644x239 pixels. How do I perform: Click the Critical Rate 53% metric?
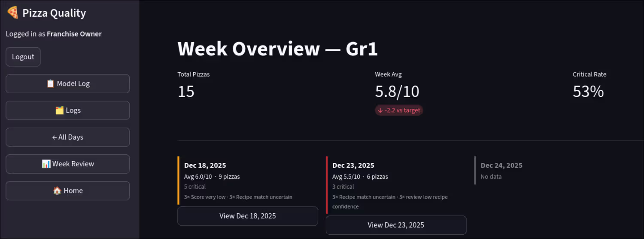pos(589,86)
